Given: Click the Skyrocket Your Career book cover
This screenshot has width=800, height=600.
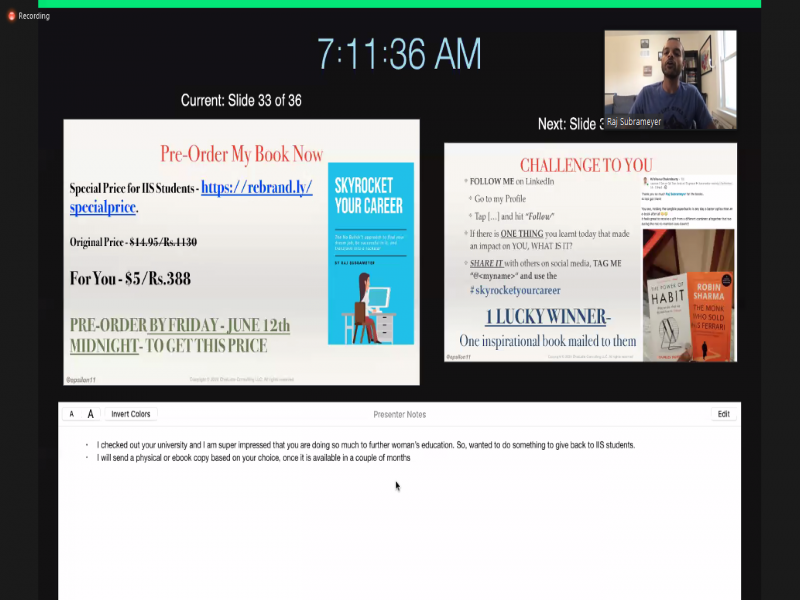Looking at the screenshot, I should 370,253.
